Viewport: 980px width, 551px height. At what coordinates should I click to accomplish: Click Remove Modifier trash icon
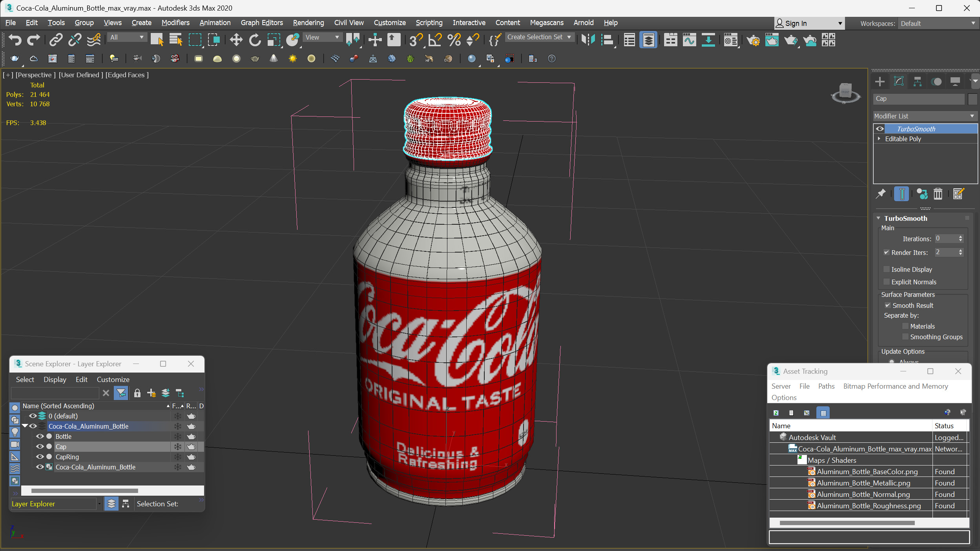[938, 194]
